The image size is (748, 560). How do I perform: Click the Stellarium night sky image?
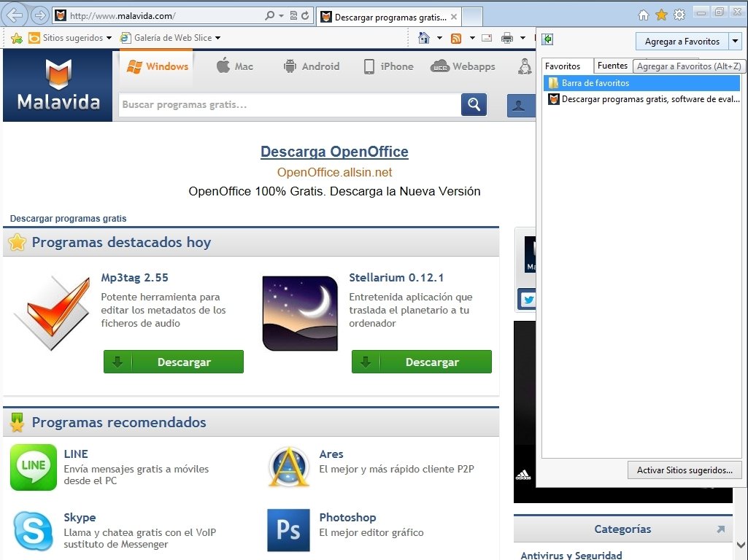[300, 313]
